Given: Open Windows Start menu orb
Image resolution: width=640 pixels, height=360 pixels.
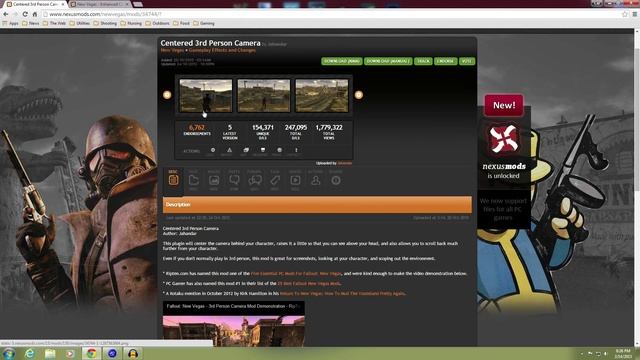Looking at the screenshot, I should [9, 353].
